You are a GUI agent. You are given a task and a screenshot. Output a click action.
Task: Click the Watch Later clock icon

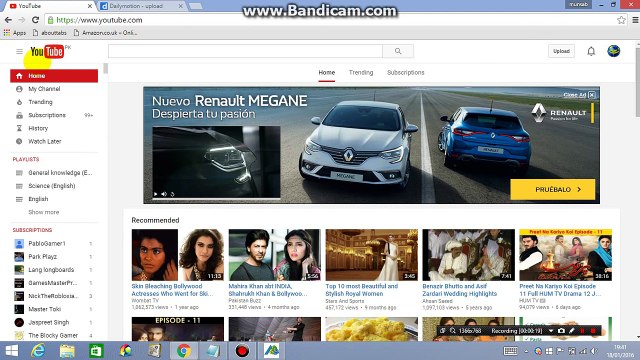[x=19, y=141]
